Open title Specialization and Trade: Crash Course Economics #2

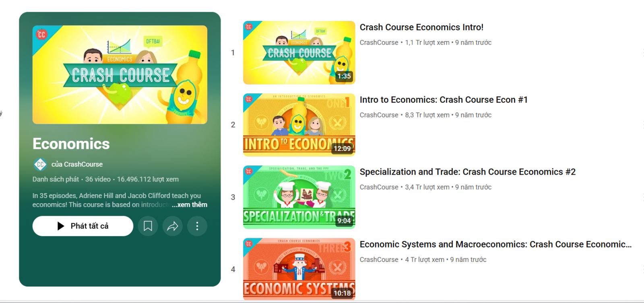467,172
